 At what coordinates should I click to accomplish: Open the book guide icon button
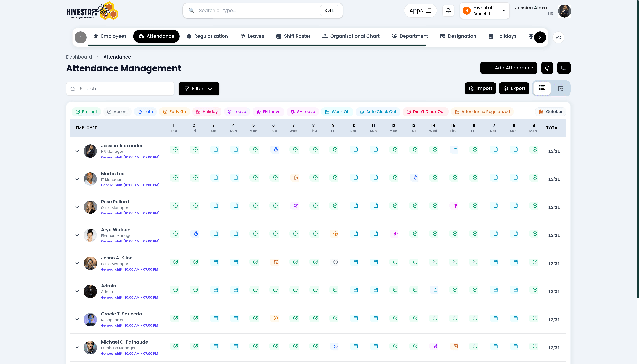point(564,68)
